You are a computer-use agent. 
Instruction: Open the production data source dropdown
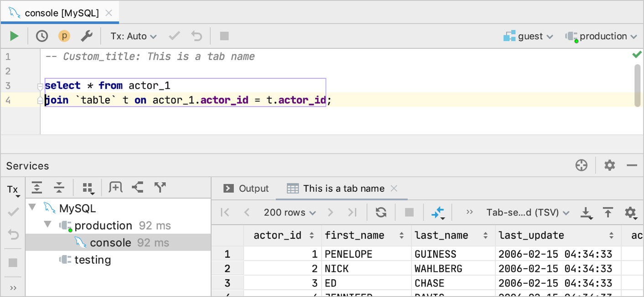[x=602, y=36]
